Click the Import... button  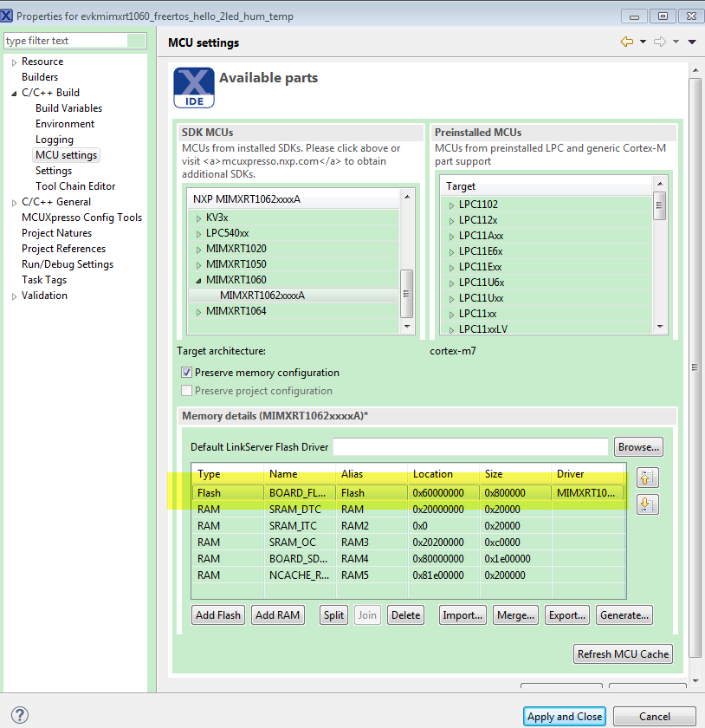[462, 615]
